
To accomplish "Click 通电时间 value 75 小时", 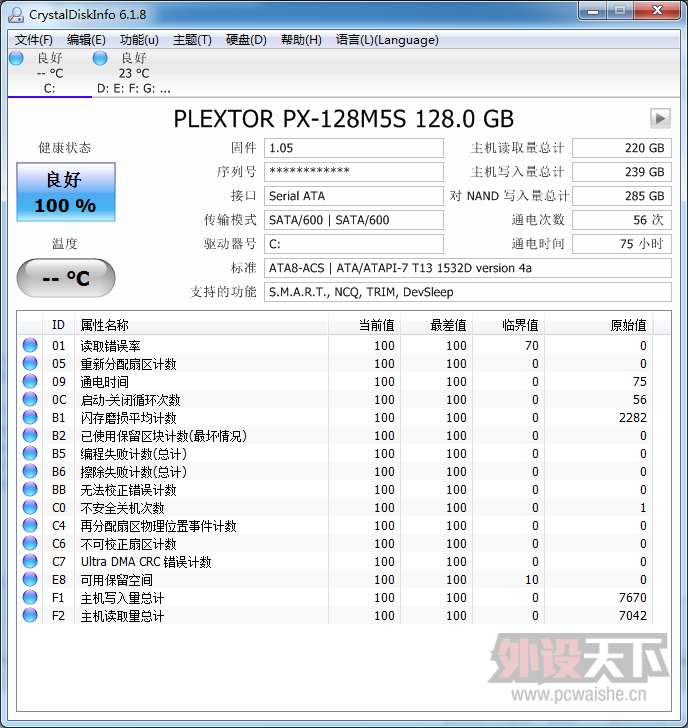I will click(622, 244).
